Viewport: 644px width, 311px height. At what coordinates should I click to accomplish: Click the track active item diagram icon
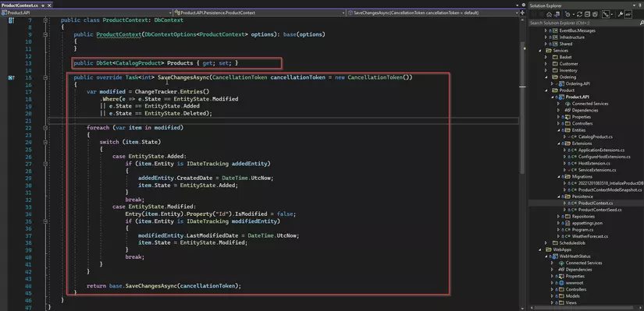click(606, 14)
